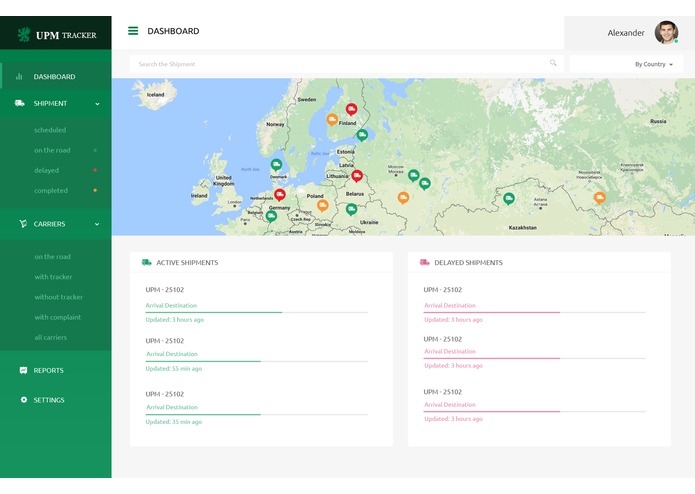Show carriers with tracker
Screen dimensions: 695x494
(x=53, y=276)
